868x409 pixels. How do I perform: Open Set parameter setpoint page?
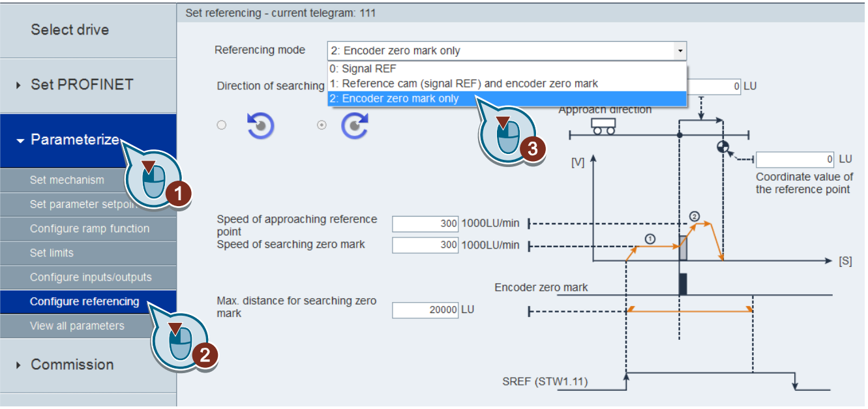point(88,204)
